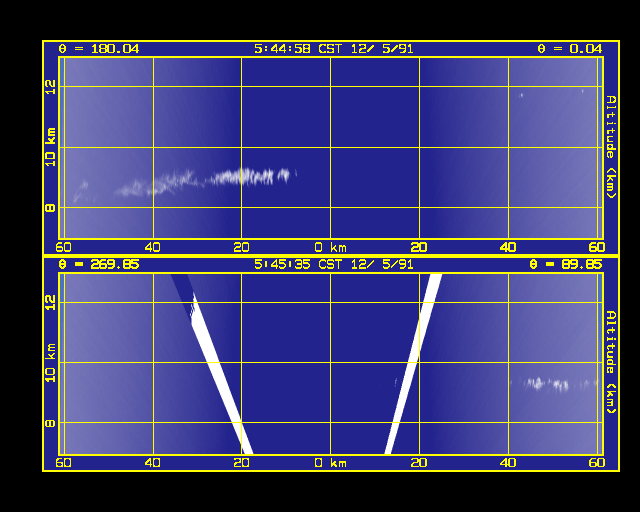Click the leftmost 60 label under the bottom panel
The height and width of the screenshot is (512, 640).
point(63,463)
